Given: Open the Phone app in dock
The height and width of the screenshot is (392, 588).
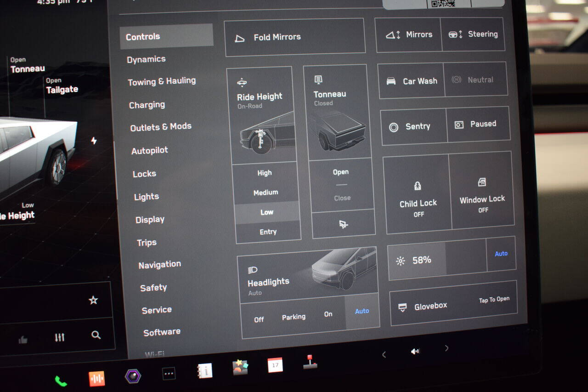Looking at the screenshot, I should tap(61, 381).
